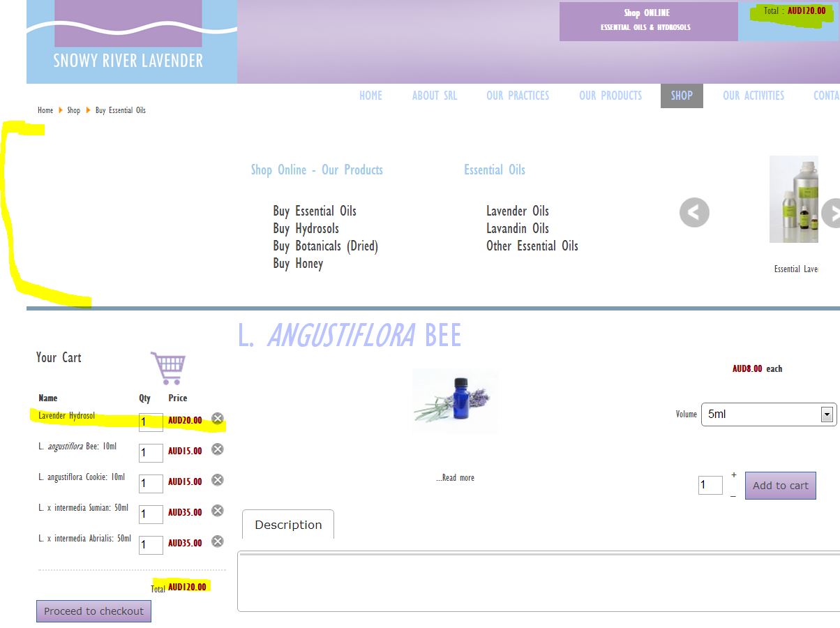Viewport: 840px width, 628px height.
Task: Click the cart Total AUD120.00 amount
Action: pyautogui.click(x=187, y=587)
